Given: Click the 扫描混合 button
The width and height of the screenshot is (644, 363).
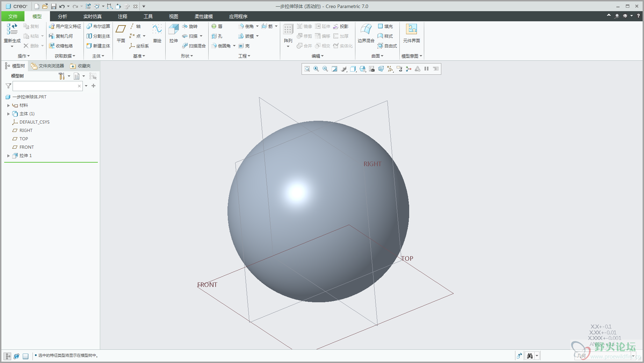Looking at the screenshot, I should (194, 46).
